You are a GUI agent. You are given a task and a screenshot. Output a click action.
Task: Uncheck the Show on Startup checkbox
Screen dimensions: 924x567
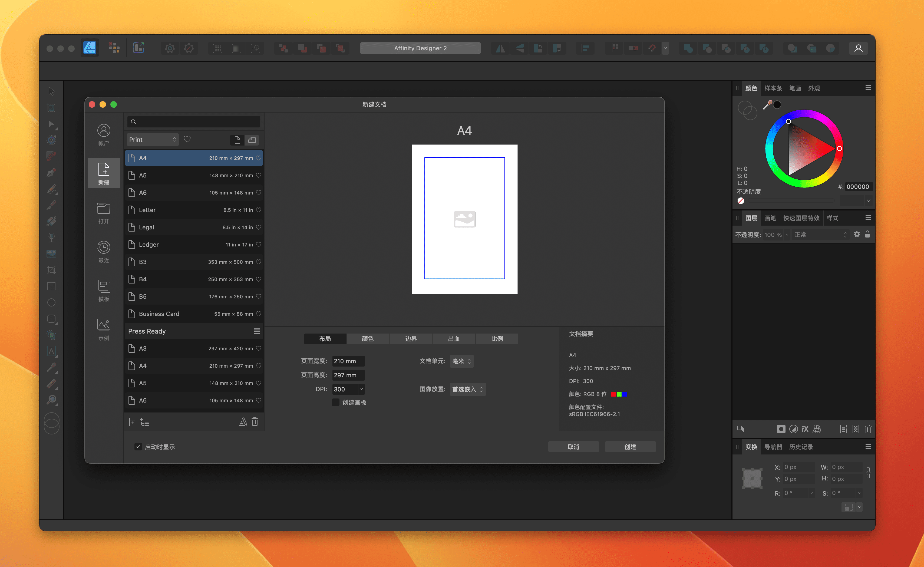click(x=138, y=447)
